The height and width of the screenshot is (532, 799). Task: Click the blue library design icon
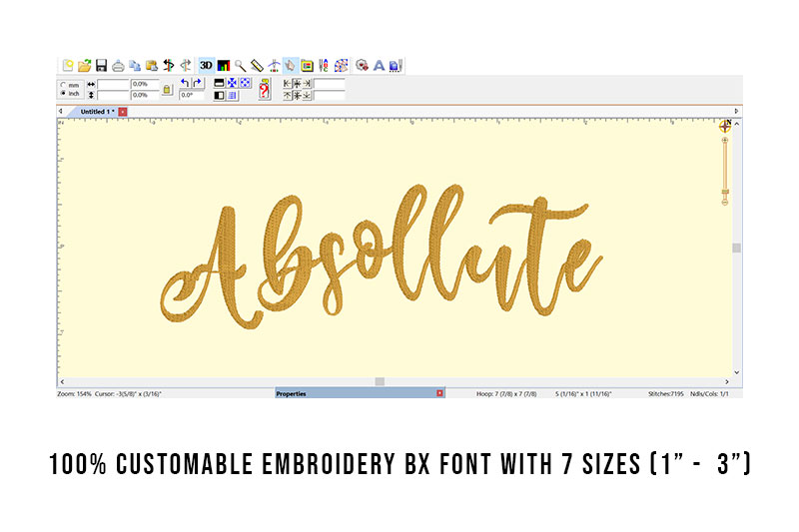pos(396,65)
